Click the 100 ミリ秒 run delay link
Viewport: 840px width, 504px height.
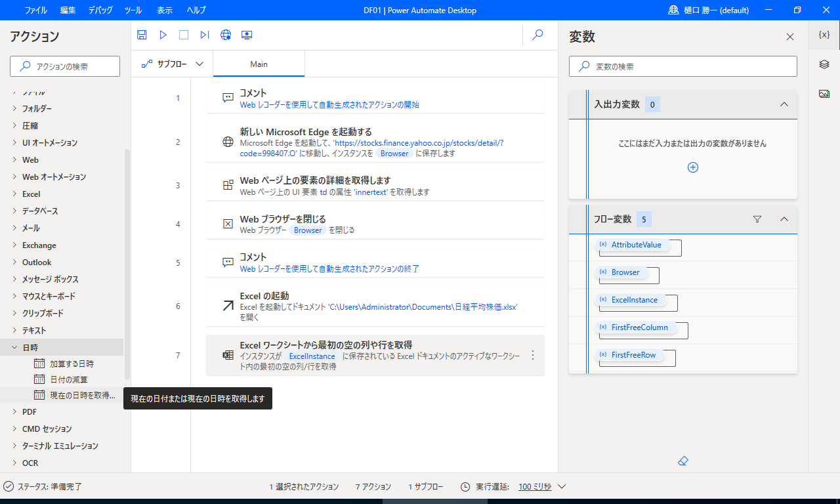[x=535, y=487]
